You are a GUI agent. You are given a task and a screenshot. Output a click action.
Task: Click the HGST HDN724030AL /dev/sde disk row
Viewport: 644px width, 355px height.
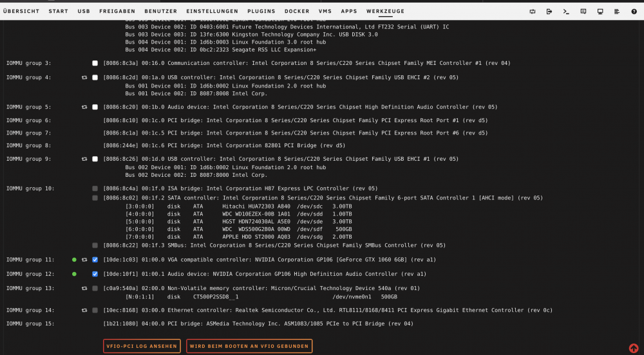[239, 222]
